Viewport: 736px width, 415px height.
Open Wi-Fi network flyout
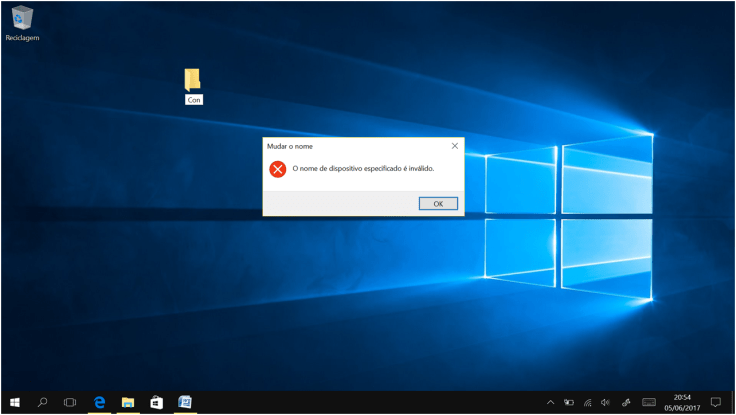(x=587, y=402)
